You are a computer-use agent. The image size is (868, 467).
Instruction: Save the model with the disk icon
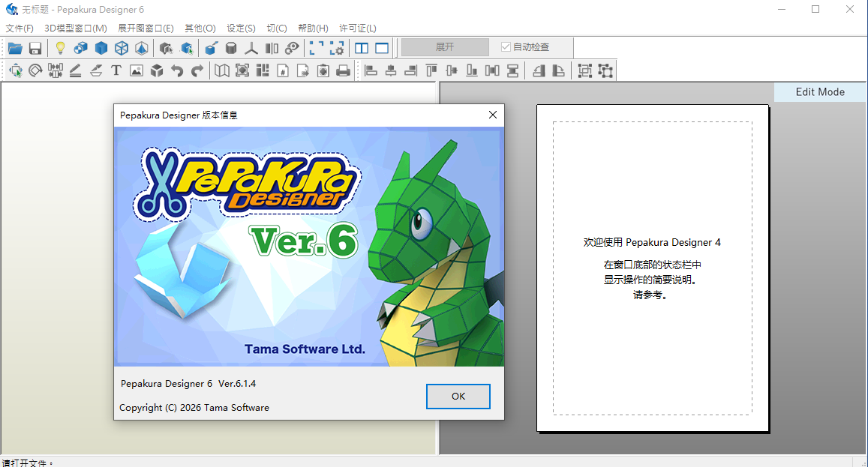click(x=35, y=47)
